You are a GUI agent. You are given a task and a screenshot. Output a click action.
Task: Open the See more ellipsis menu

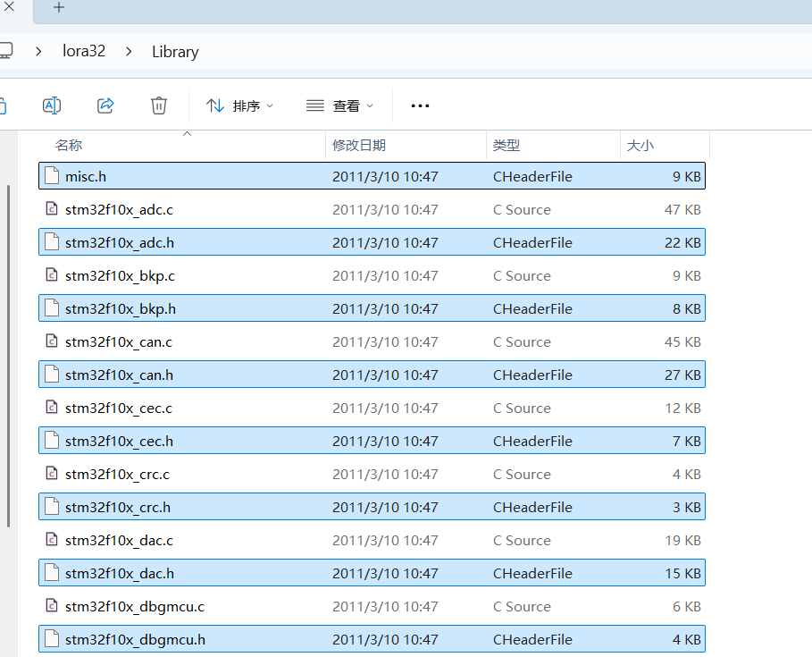point(420,105)
